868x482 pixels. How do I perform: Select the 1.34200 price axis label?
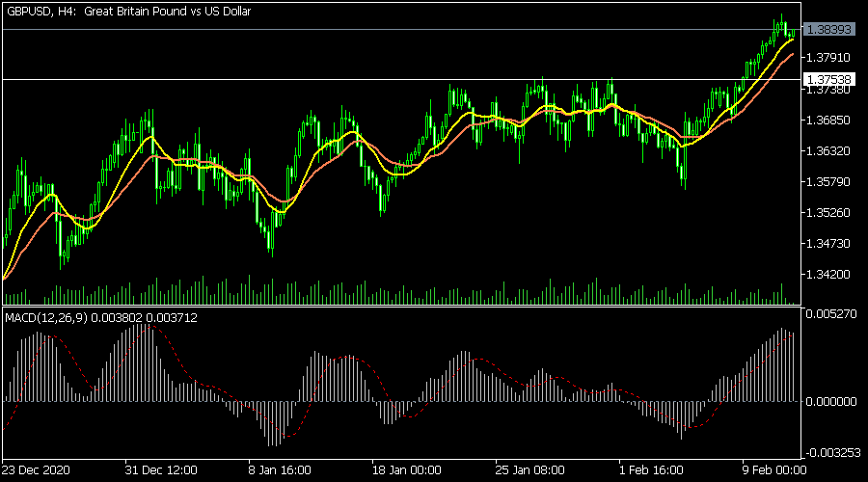click(x=829, y=274)
